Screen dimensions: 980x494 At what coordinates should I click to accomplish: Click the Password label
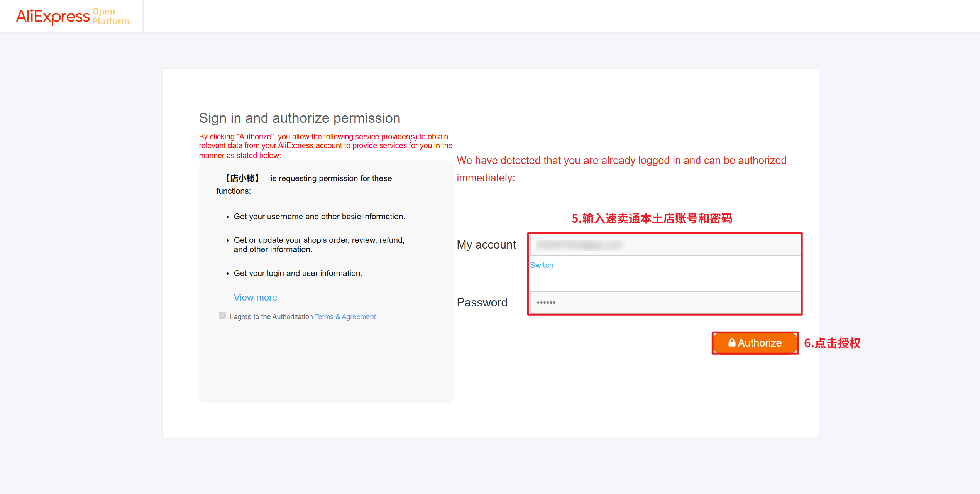[x=482, y=303]
